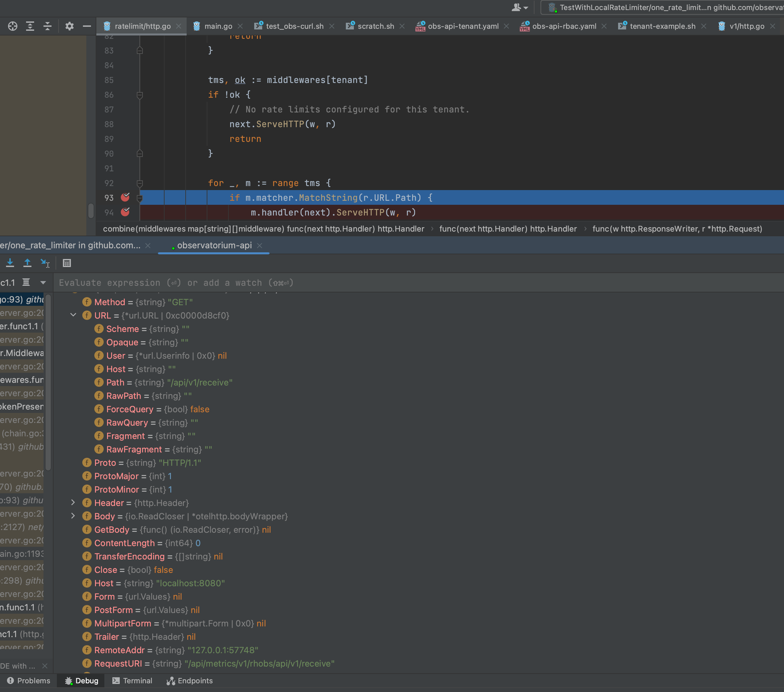Screen dimensions: 784x692
Task: Expand the Body variable in debugger
Action: [x=73, y=516]
